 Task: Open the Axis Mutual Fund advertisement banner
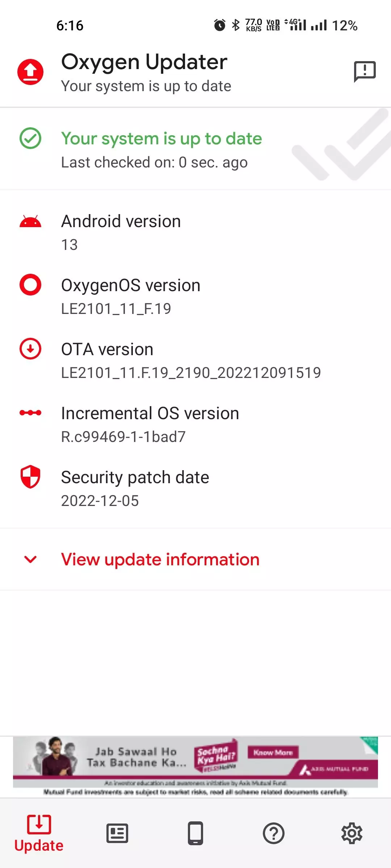click(195, 763)
